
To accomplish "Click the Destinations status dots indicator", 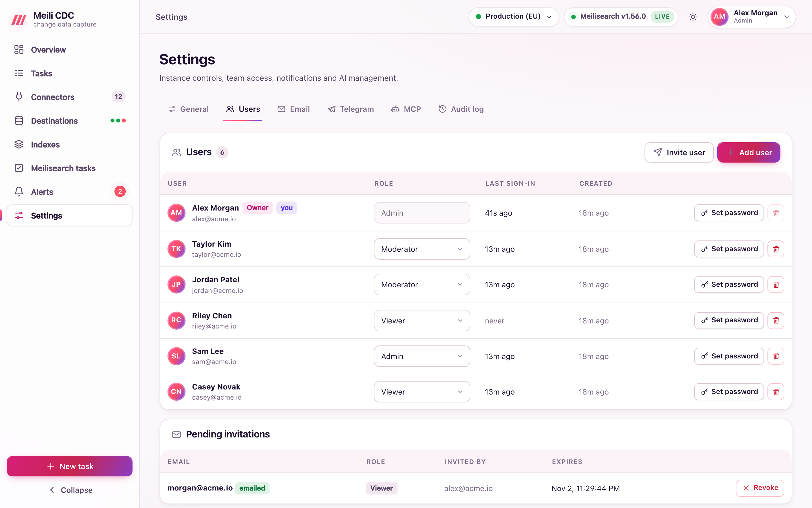I will (x=118, y=121).
